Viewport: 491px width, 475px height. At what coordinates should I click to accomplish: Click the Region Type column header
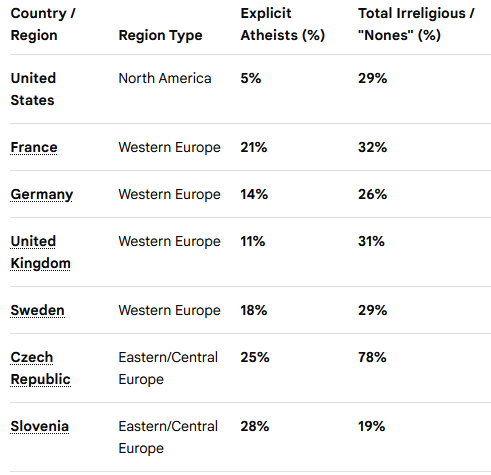point(160,35)
